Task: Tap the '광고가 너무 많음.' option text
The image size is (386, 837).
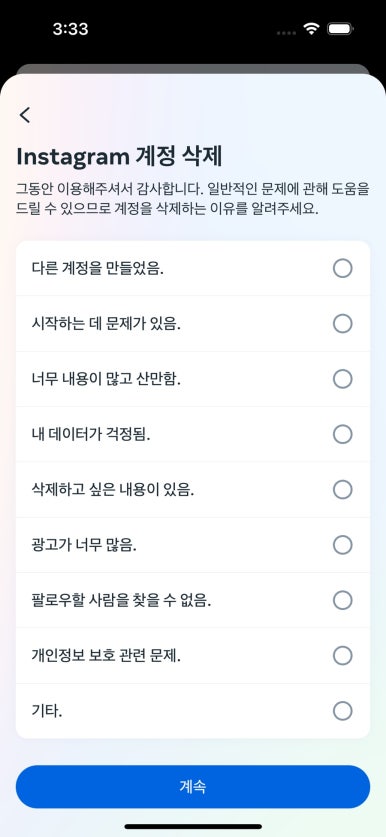Action: coord(84,546)
